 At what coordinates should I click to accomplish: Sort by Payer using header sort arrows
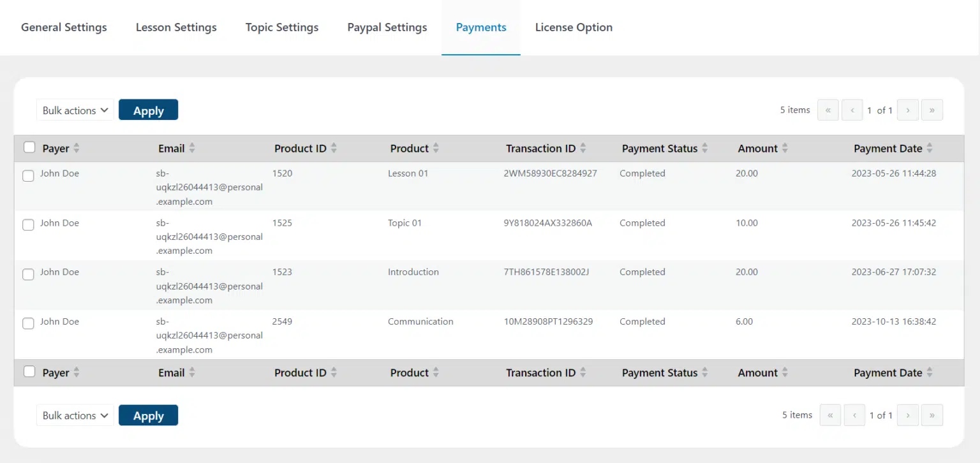coord(77,149)
